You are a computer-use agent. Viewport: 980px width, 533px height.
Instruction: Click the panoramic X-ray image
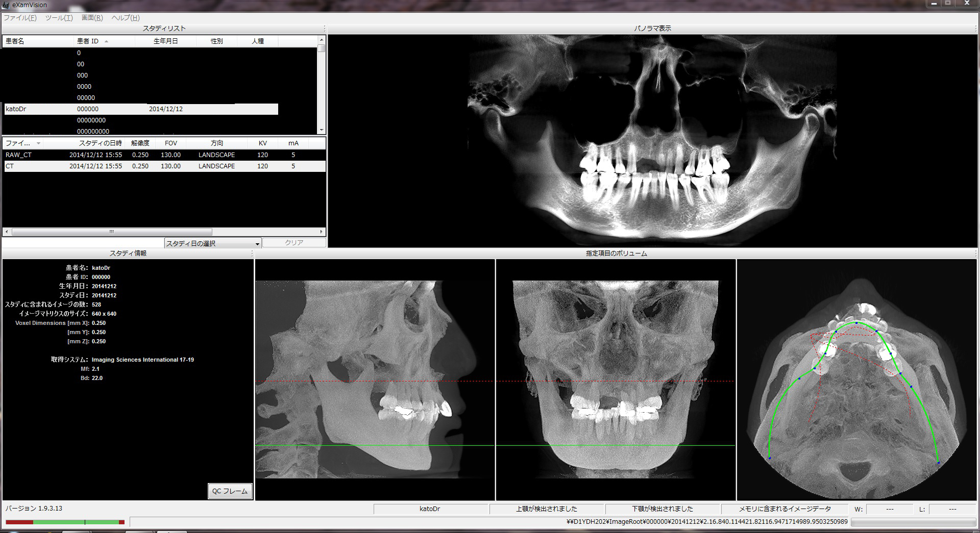coord(652,141)
